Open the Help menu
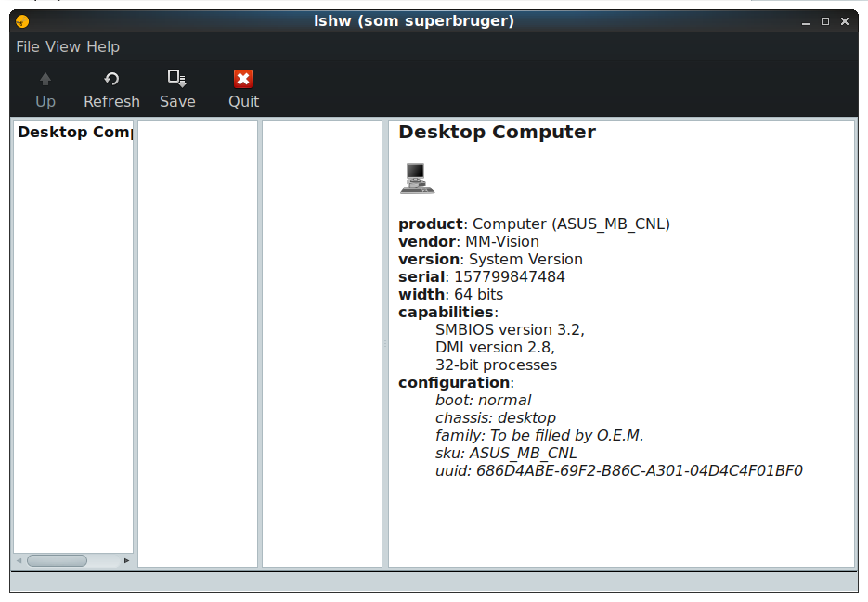This screenshot has height=602, width=868. click(x=103, y=46)
